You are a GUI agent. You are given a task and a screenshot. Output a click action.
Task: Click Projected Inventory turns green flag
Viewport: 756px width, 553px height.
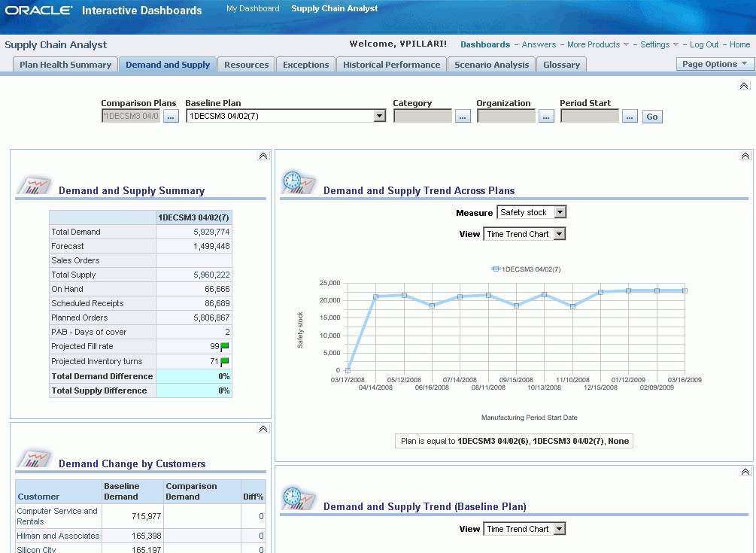(225, 361)
